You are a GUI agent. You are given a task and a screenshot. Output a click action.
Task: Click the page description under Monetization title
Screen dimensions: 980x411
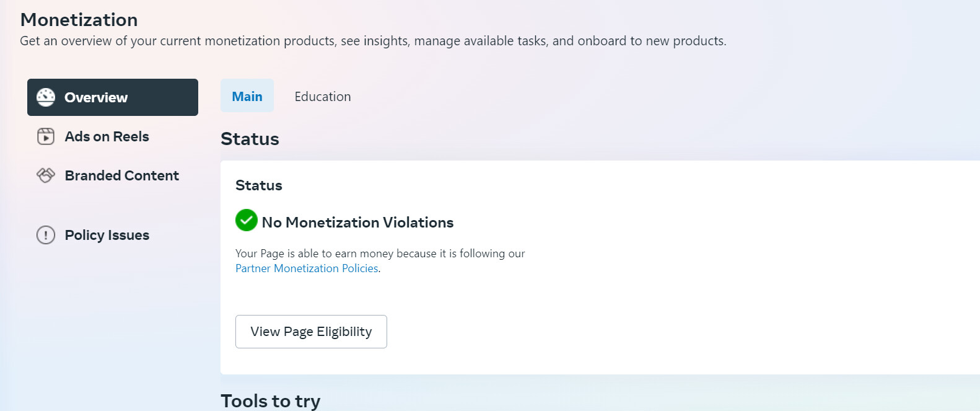point(373,41)
